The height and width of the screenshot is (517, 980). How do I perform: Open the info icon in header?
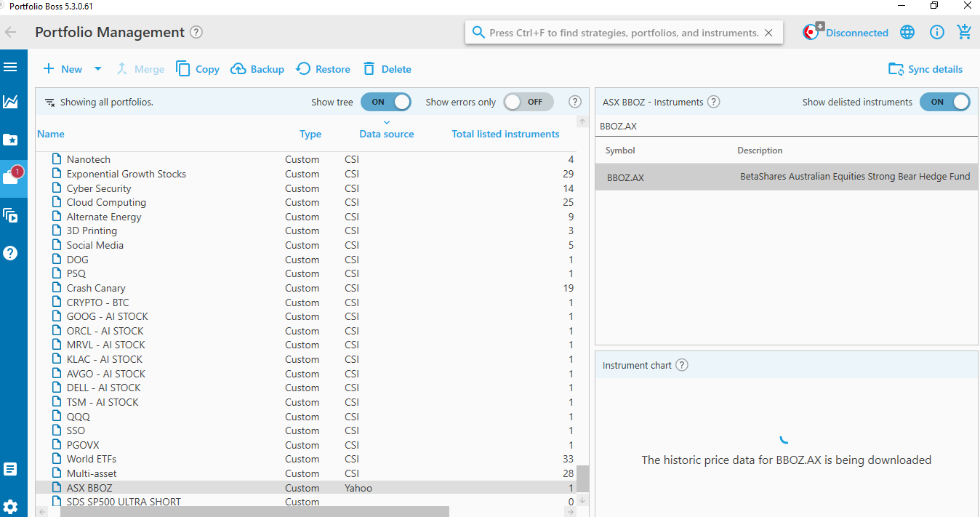click(936, 32)
